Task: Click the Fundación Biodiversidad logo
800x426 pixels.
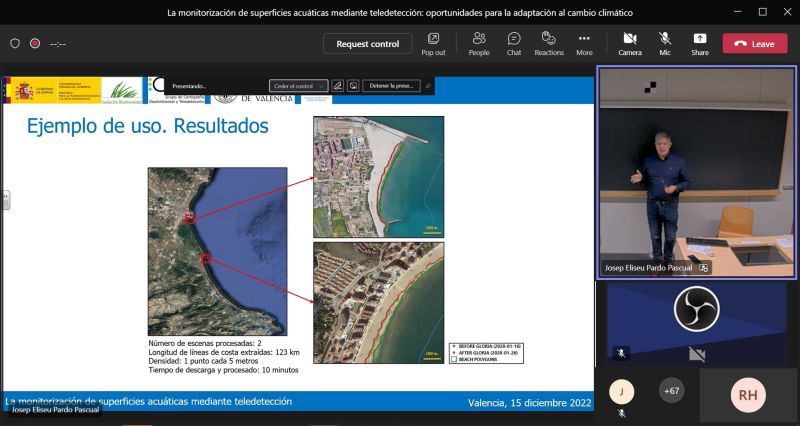Action: click(x=122, y=91)
